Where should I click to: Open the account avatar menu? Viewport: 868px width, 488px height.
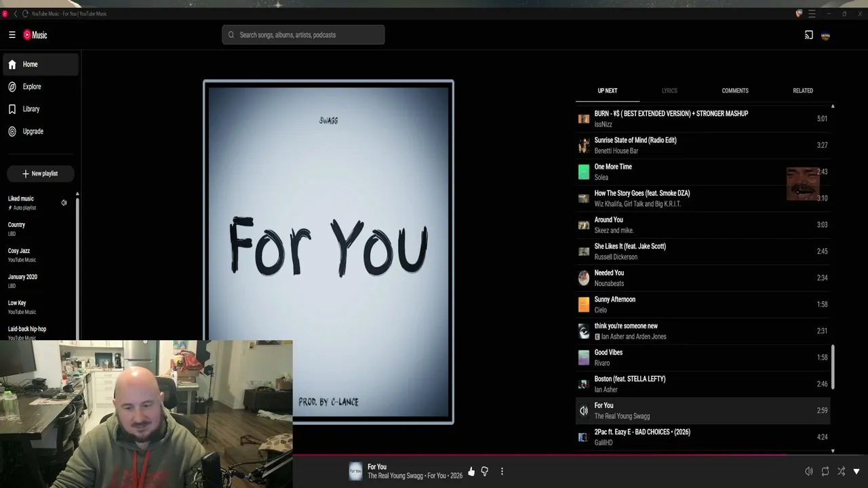point(825,35)
